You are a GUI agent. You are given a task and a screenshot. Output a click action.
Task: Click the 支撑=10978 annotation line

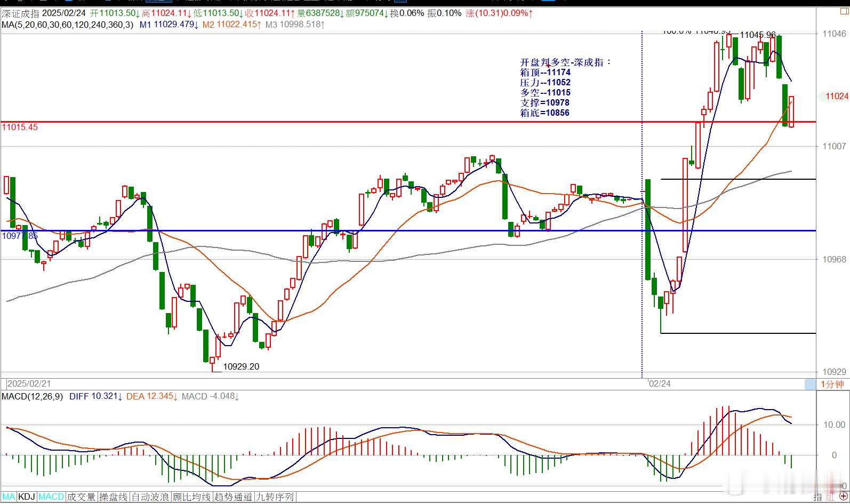(544, 103)
